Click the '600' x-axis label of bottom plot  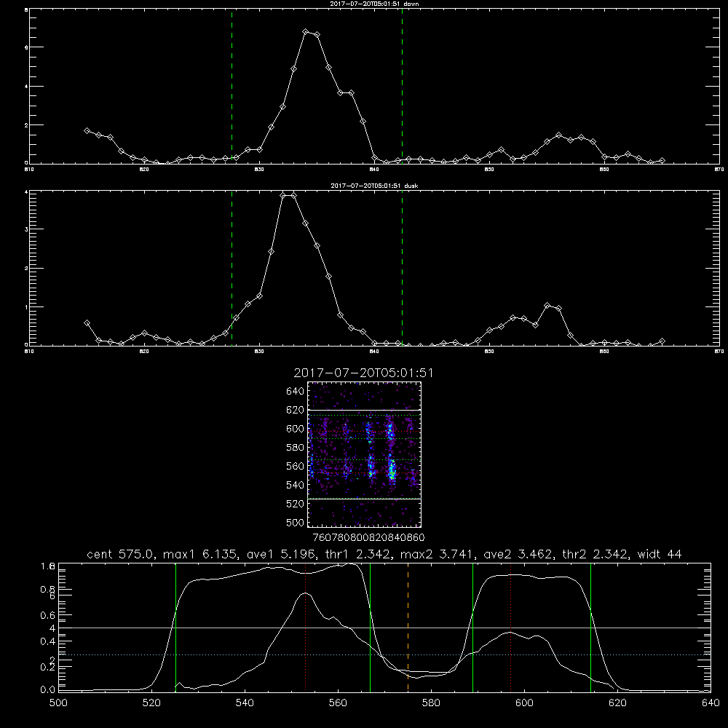click(x=524, y=703)
